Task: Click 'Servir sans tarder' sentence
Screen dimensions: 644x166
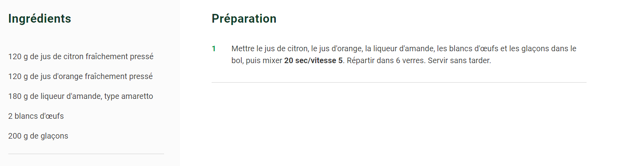Action: [459, 60]
